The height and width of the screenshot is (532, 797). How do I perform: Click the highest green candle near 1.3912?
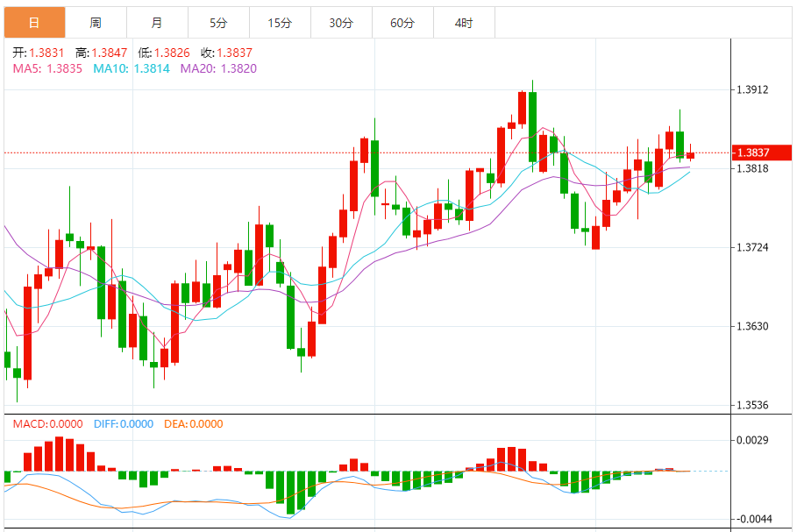pos(533,127)
